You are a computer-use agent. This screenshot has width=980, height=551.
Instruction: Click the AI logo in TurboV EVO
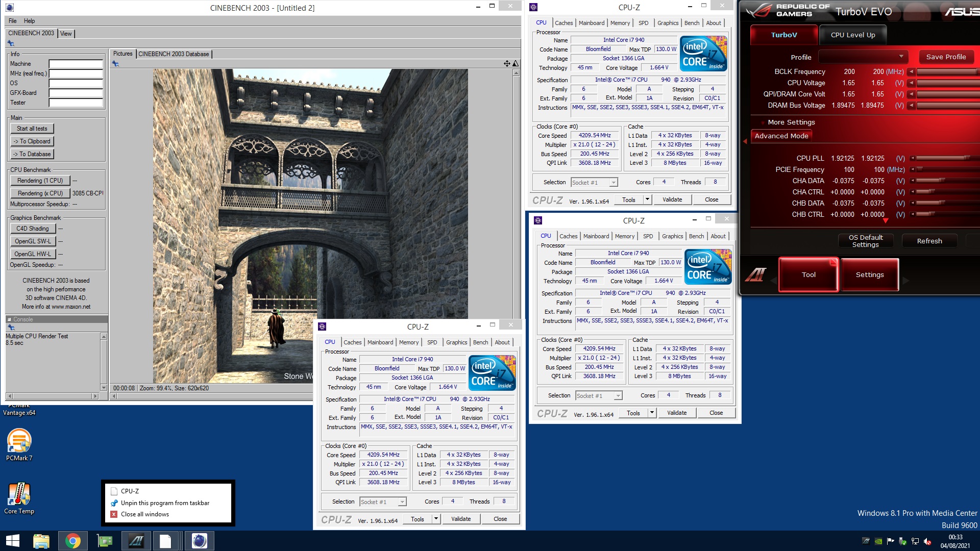[756, 274]
